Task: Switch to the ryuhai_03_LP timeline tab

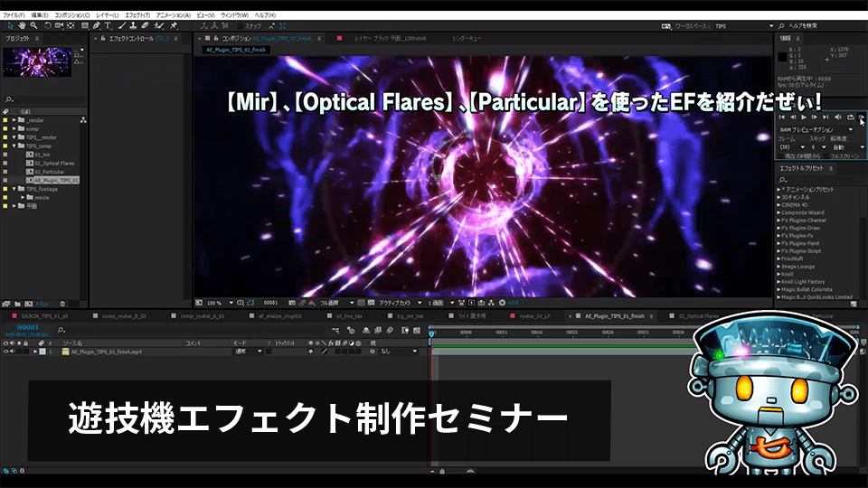Action: pos(537,317)
